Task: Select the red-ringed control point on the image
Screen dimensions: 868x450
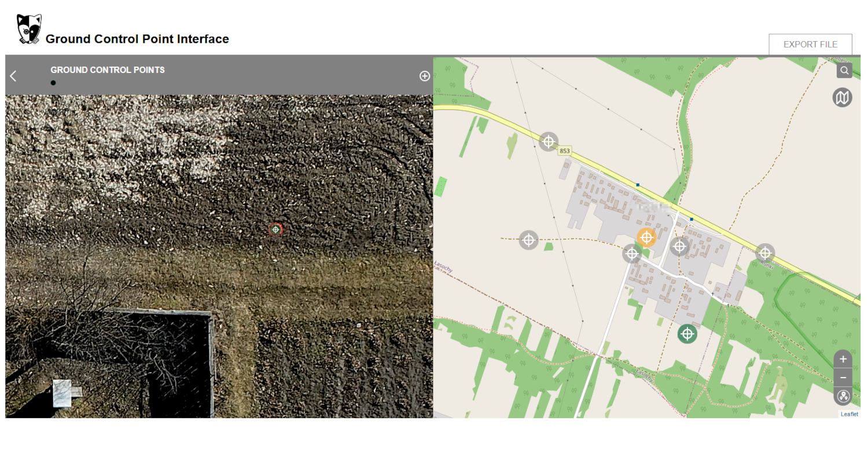Action: click(x=275, y=229)
